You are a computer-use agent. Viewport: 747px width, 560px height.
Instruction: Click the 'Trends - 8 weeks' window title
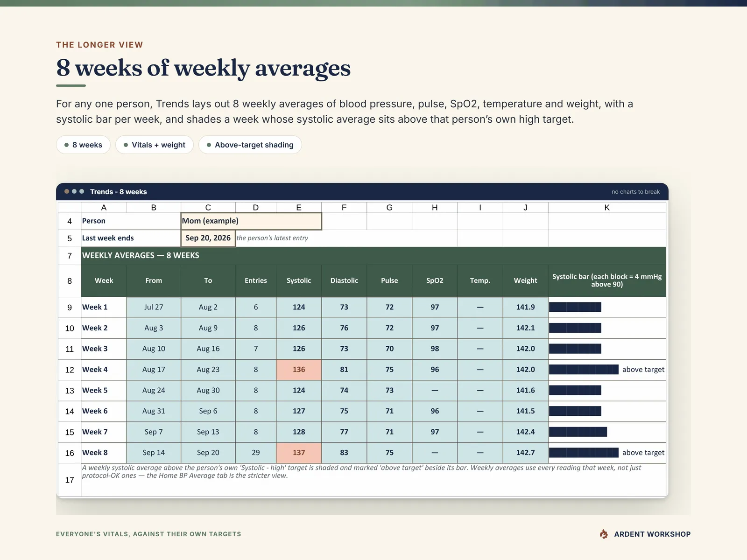[x=119, y=192]
